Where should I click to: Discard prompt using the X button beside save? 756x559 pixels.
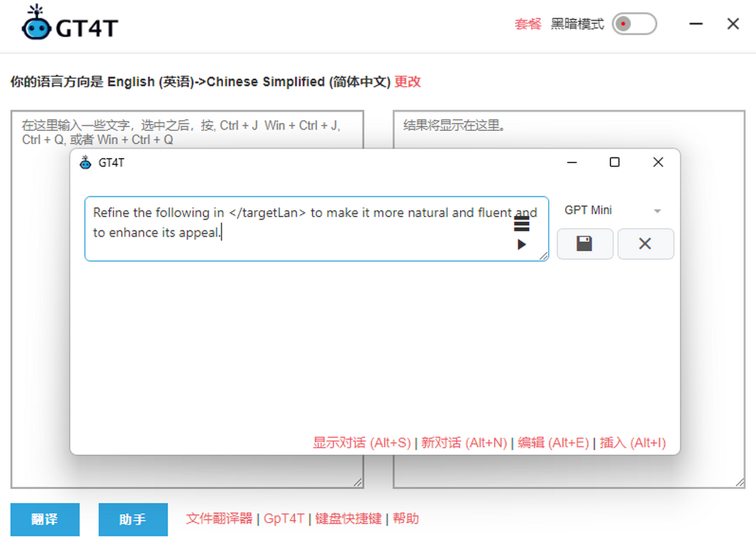click(x=645, y=244)
